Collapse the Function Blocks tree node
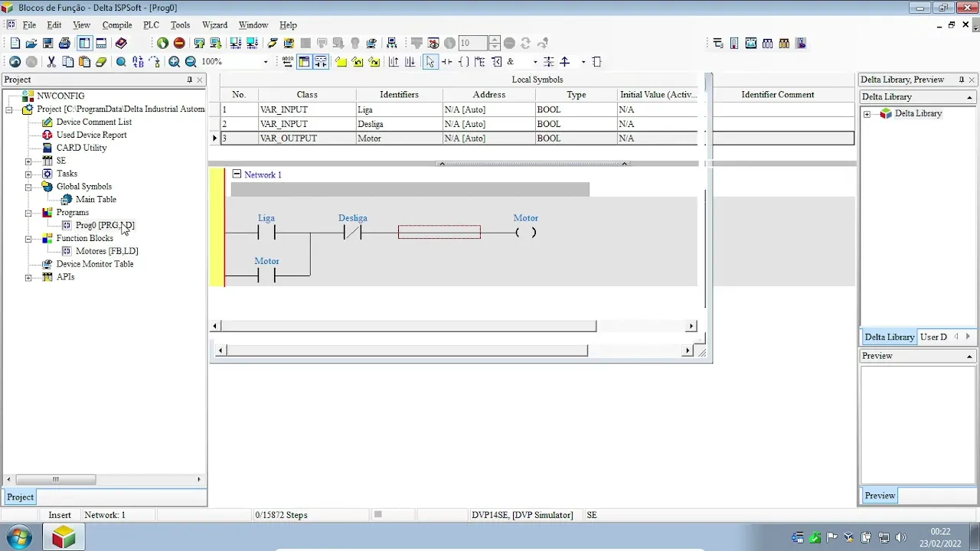 [x=28, y=239]
